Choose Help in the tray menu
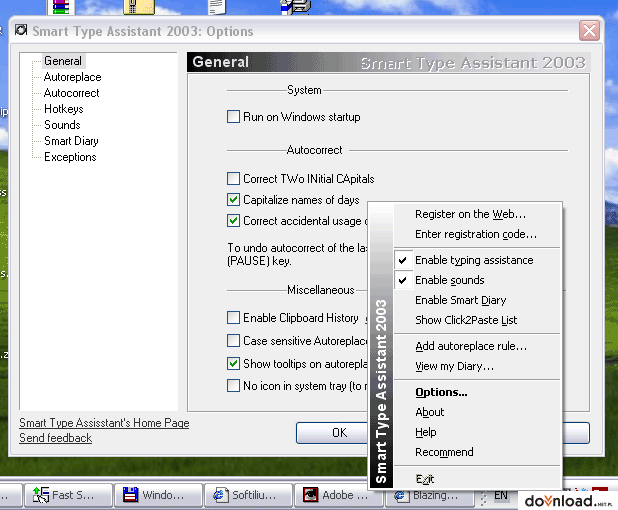 [x=477, y=432]
